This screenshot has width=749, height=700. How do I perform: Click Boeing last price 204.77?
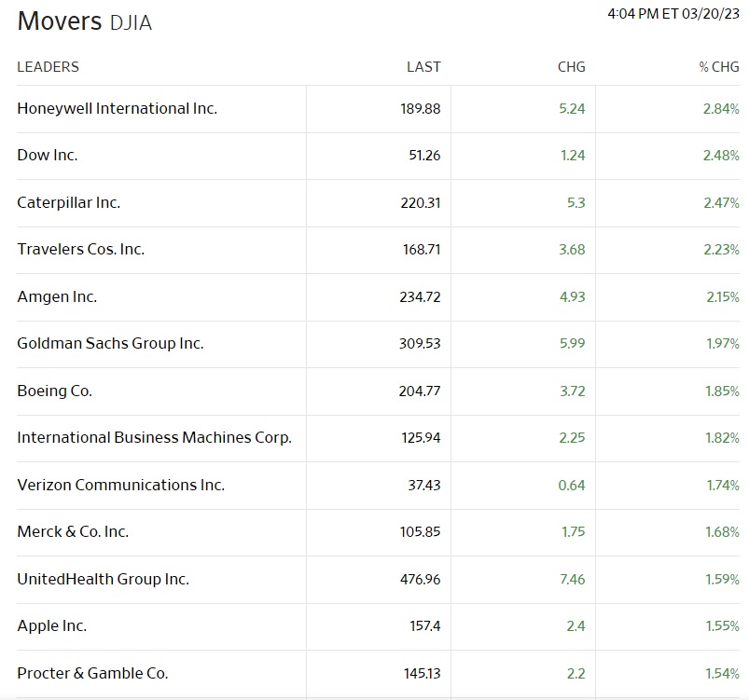(420, 391)
